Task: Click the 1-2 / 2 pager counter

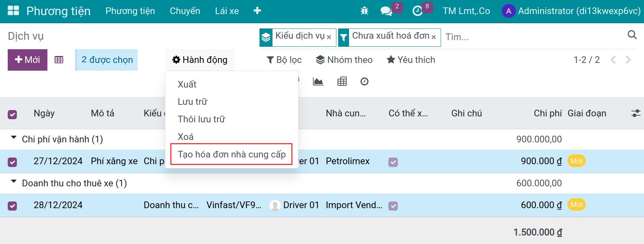Action: coord(586,60)
